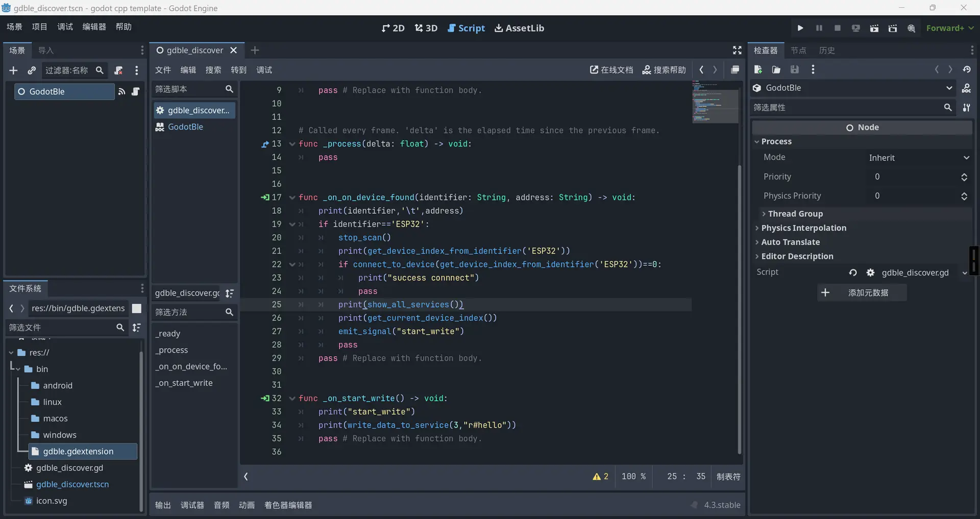Detach script from node icon
The image size is (980, 519).
click(x=118, y=70)
